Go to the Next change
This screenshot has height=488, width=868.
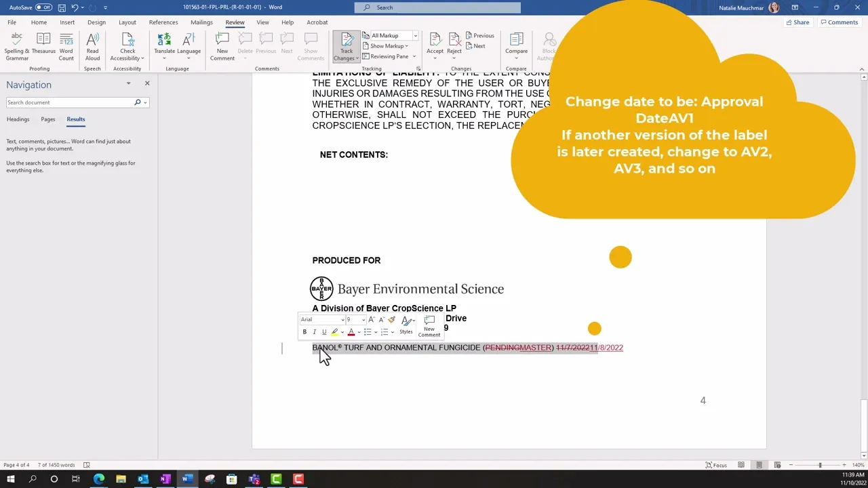tap(475, 46)
